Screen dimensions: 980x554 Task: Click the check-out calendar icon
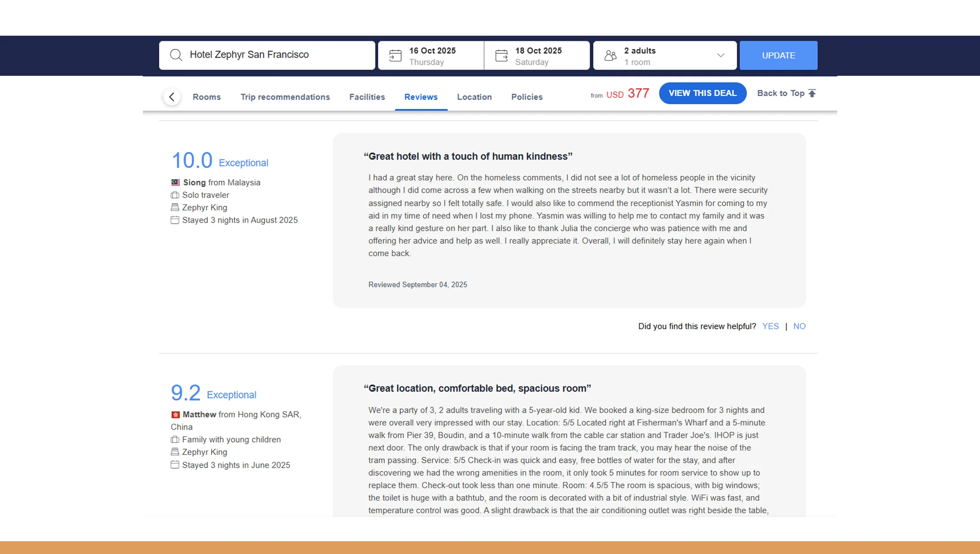click(x=501, y=55)
